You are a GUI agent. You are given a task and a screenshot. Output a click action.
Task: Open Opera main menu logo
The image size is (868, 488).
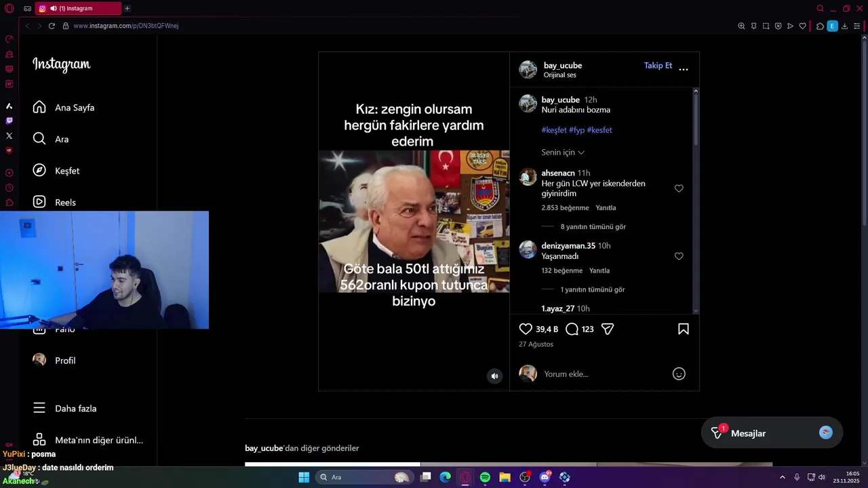pyautogui.click(x=9, y=8)
